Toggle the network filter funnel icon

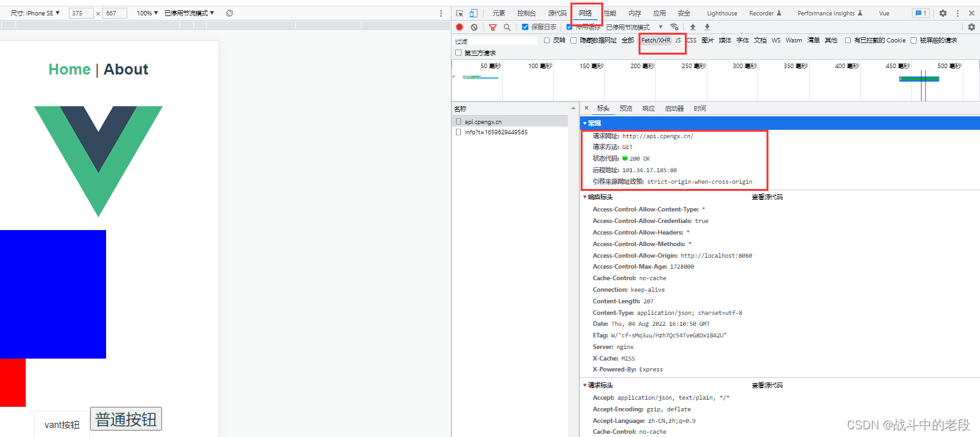tap(493, 27)
